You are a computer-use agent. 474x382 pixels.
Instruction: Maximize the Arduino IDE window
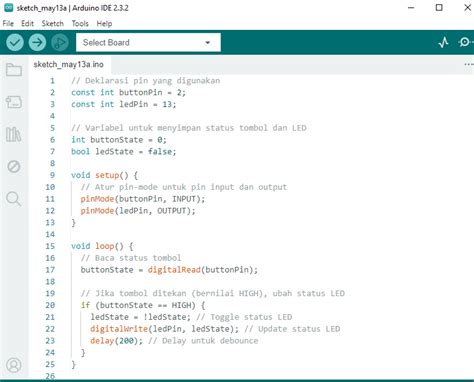439,8
